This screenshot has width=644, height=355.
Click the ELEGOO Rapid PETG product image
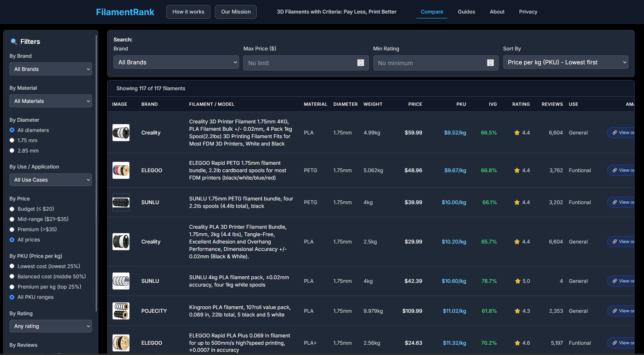pyautogui.click(x=121, y=171)
